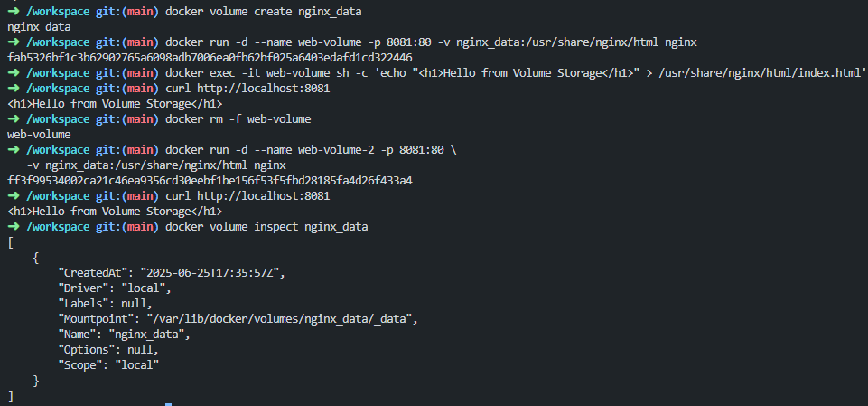Click the container ID starting with ff3f9953
868x406 pixels.
[x=210, y=181]
